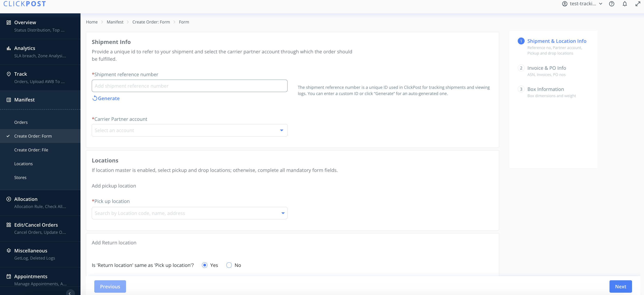Open the test-tracki user account menu
This screenshot has width=644, height=295.
pos(582,4)
